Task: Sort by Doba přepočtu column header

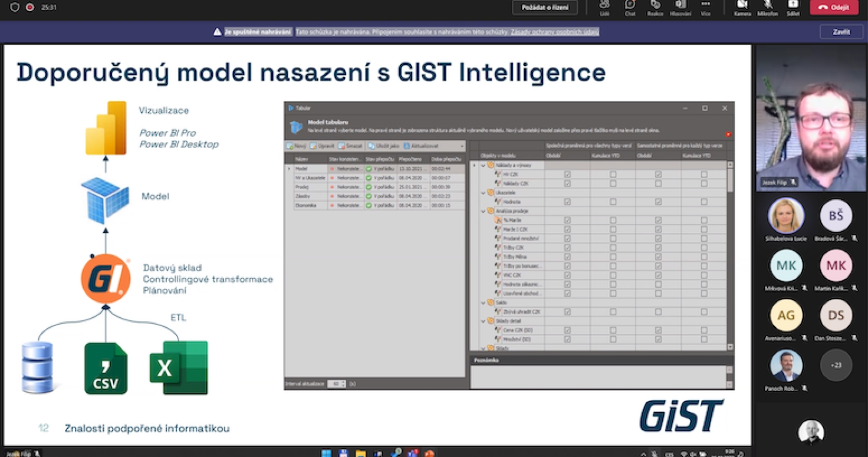Action: [447, 159]
